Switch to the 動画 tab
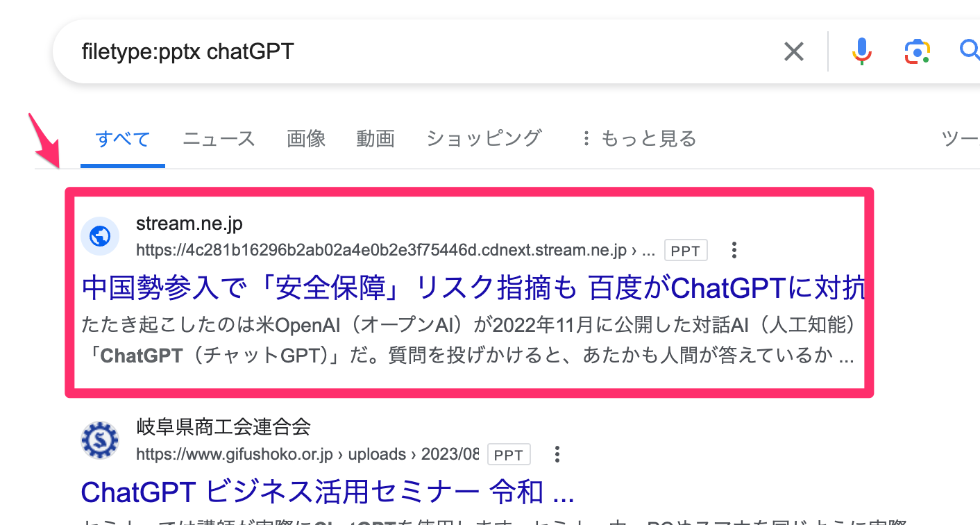Screen dimensions: 980x525 tap(375, 139)
